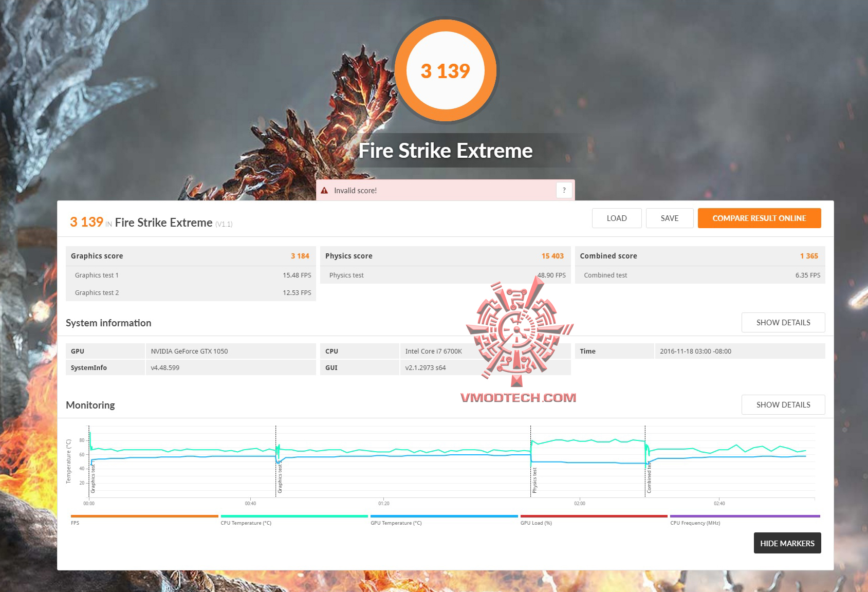This screenshot has height=592, width=868.
Task: Click COMPARE RESULT ONLINE
Action: 759,218
